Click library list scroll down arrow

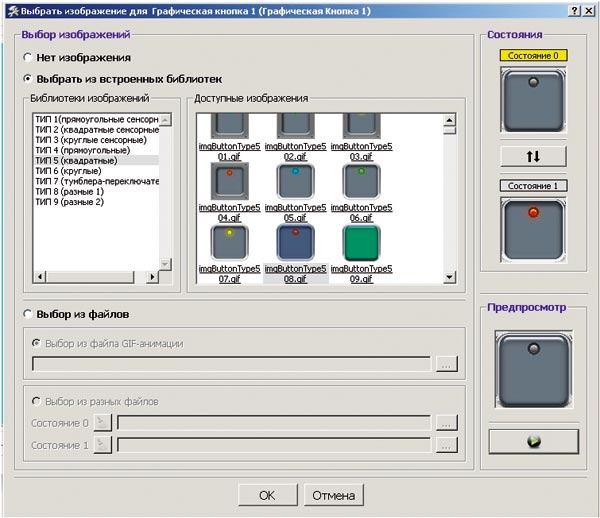165,264
